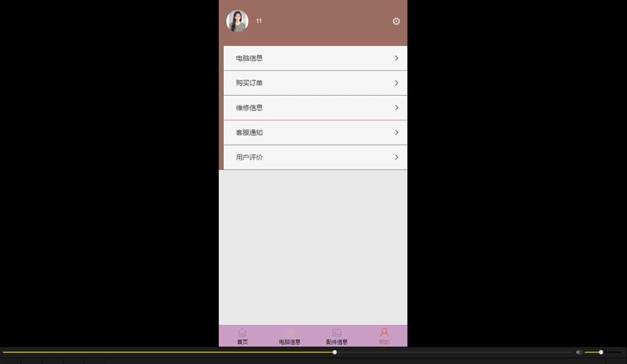Image resolution: width=627 pixels, height=364 pixels.
Task: Switch to the 配件信息 tab label
Action: [x=337, y=342]
